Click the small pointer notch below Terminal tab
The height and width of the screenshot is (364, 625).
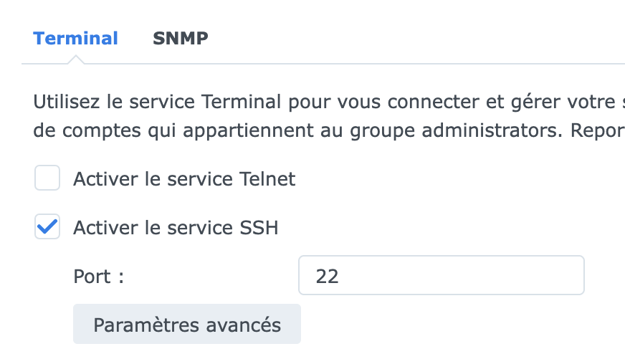[75, 60]
